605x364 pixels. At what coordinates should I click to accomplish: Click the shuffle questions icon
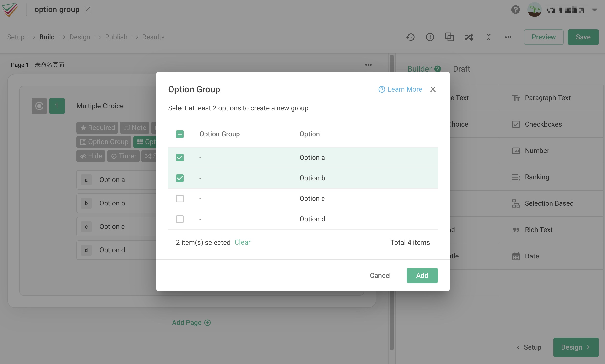pos(469,37)
